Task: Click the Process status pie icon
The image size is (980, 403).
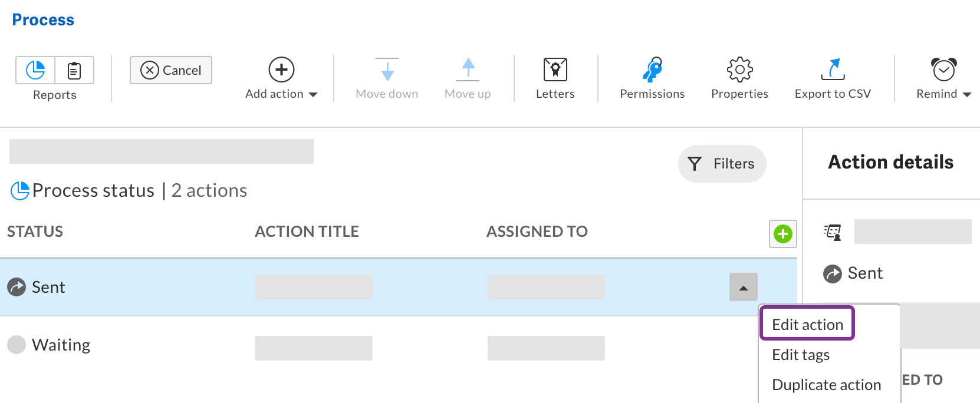Action: point(19,190)
